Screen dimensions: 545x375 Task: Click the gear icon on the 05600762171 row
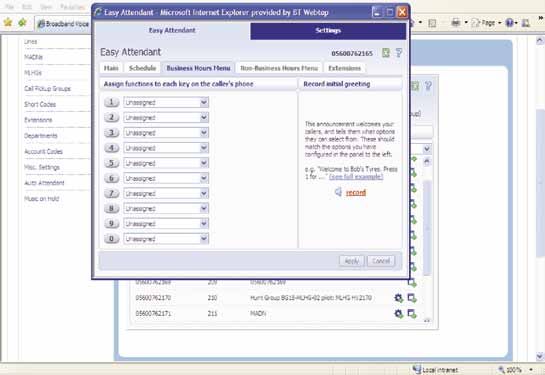398,313
